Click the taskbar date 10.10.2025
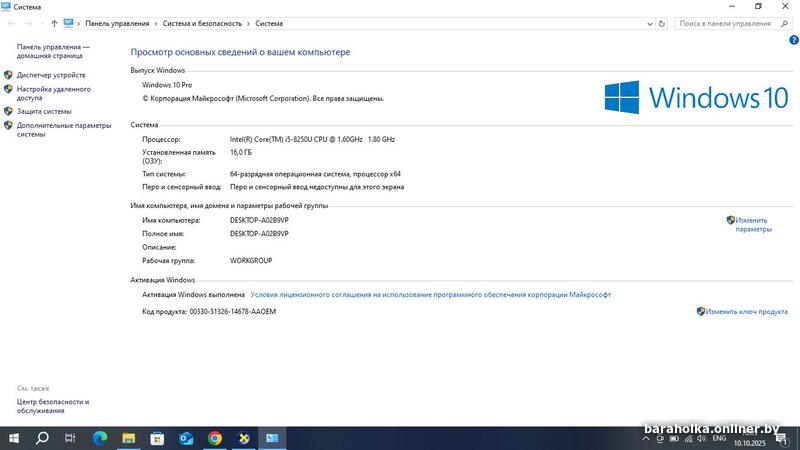 [749, 443]
